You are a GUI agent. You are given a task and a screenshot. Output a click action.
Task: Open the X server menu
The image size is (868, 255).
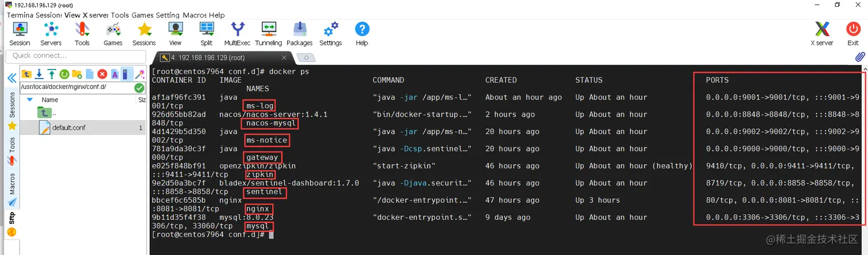tap(95, 15)
